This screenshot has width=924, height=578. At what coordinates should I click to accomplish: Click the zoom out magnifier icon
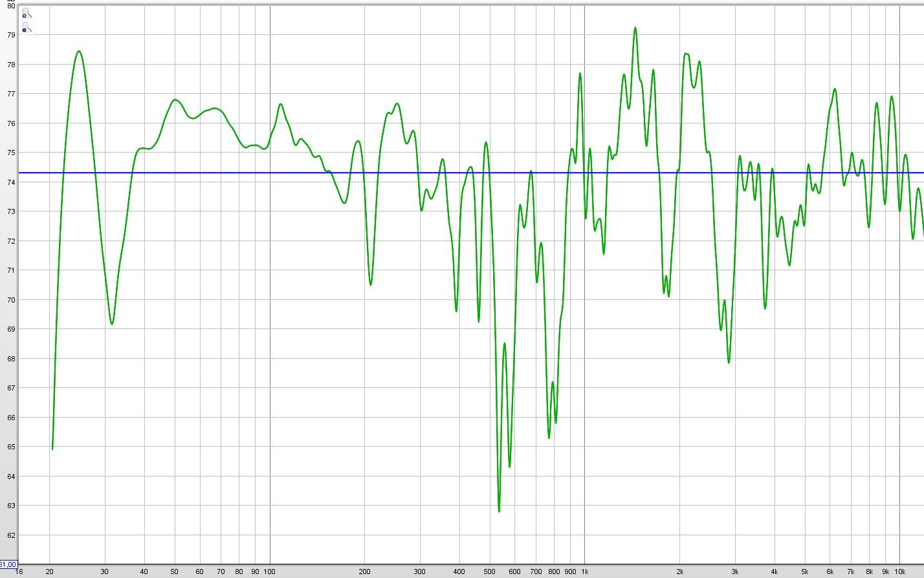click(26, 28)
